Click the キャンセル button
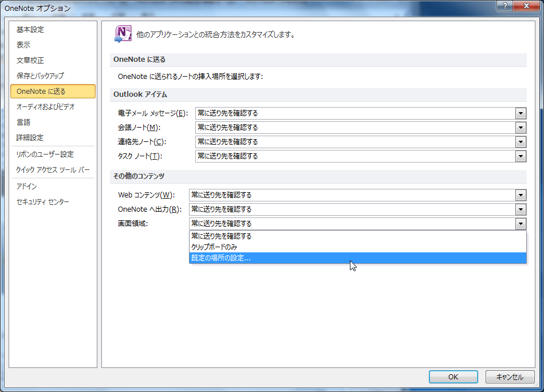Viewport: 544px width, 392px height. click(509, 377)
